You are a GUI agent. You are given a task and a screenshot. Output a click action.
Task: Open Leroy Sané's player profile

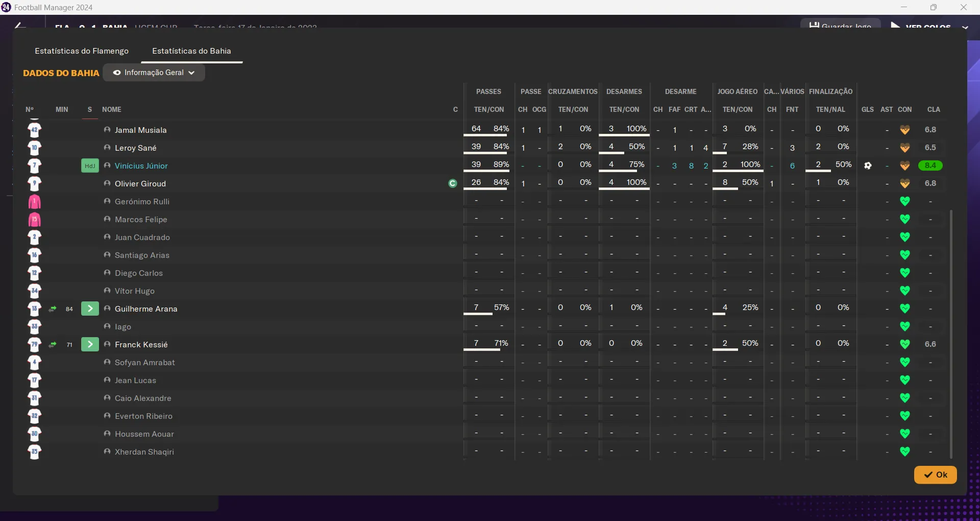point(136,148)
